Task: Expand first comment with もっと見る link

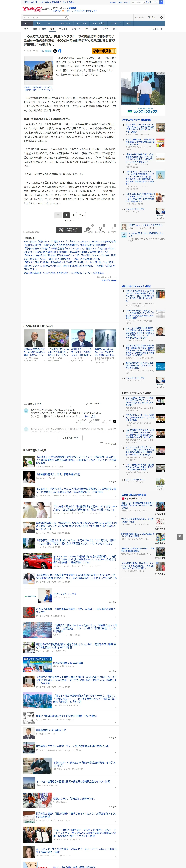Action: click(90, 416)
